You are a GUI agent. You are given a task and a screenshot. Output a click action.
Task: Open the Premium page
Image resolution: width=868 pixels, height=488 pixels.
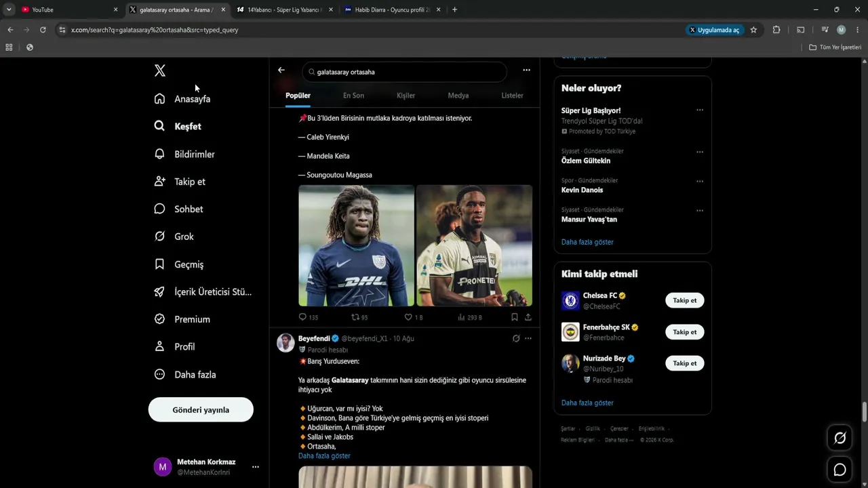pyautogui.click(x=182, y=319)
